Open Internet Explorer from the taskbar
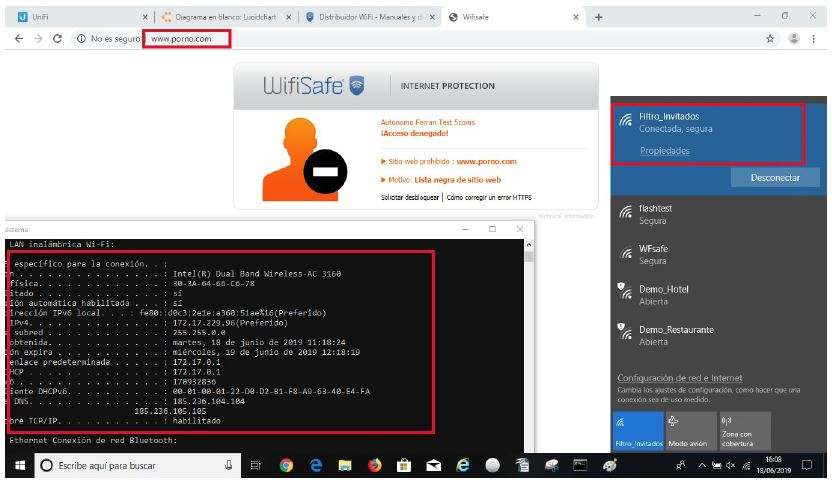 463,465
